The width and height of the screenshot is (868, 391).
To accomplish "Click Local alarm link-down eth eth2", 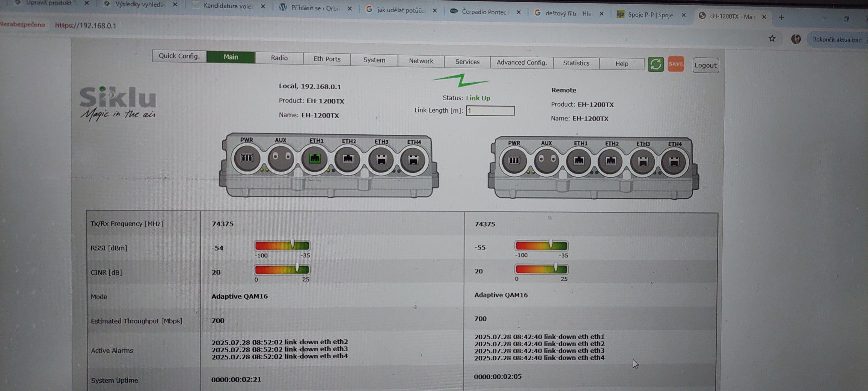I will click(x=280, y=342).
